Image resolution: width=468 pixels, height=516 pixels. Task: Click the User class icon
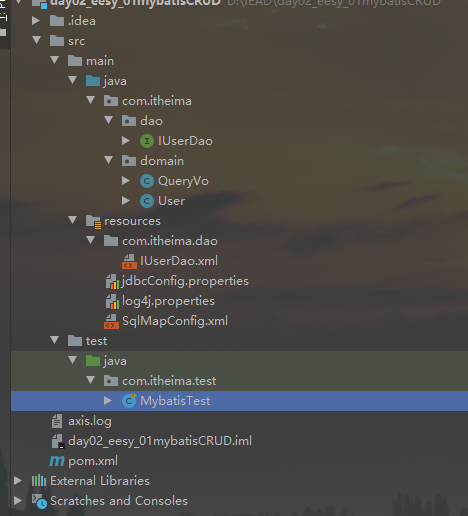[147, 201]
